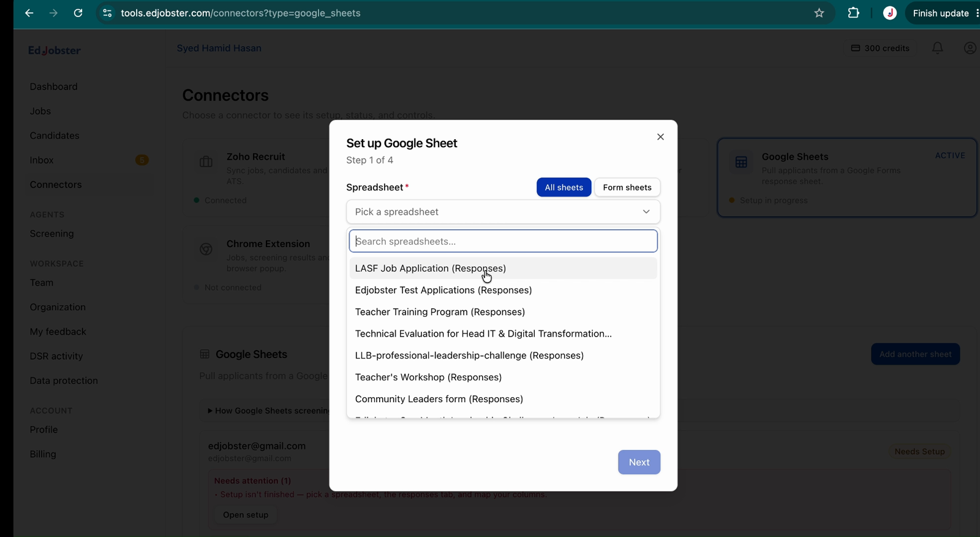Click the Google Sheets section heading icon

(x=205, y=354)
